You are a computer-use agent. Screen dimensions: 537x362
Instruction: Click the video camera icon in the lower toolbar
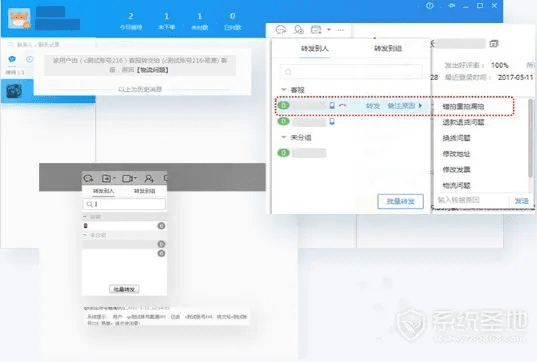(127, 178)
